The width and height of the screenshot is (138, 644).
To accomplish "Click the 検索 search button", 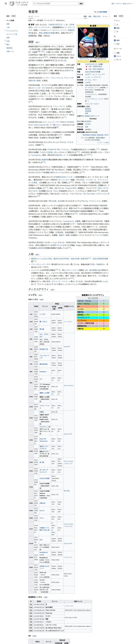I will pyautogui.click(x=81, y=4).
